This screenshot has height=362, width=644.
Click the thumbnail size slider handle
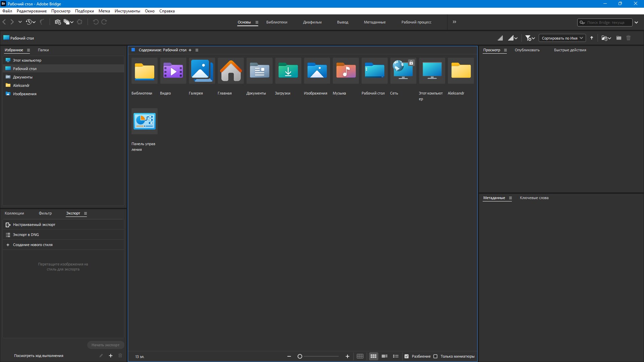click(300, 356)
